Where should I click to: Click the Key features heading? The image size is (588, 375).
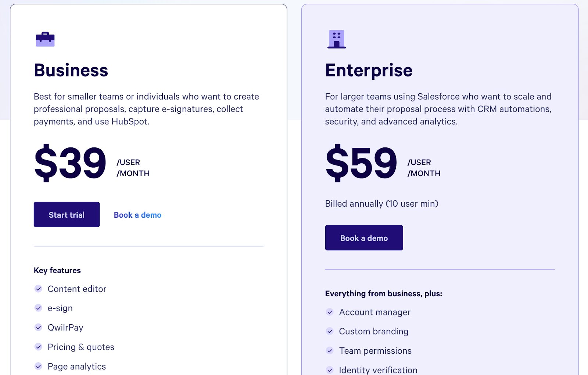[57, 270]
